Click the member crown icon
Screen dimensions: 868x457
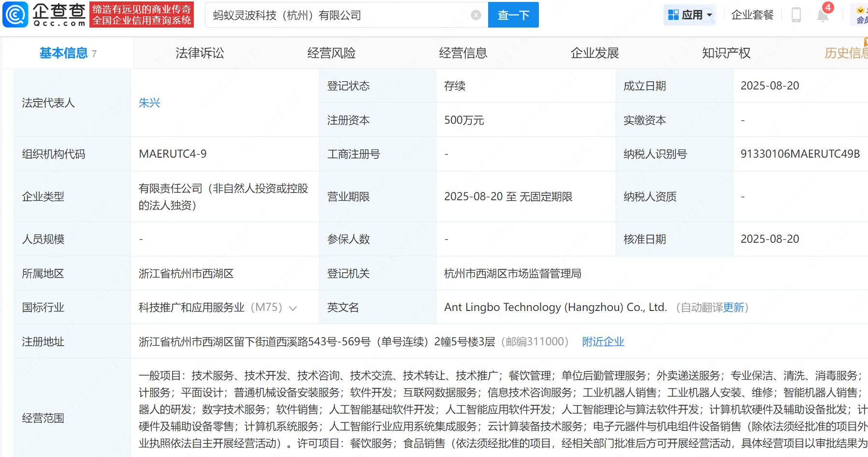click(860, 10)
